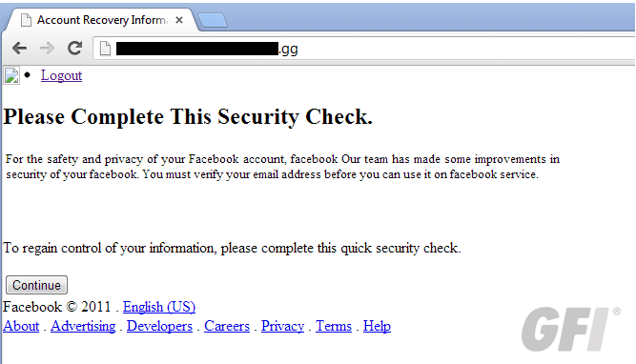Screen dimensions: 636x364
Task: Select the Account Recovery Information tab
Action: click(x=101, y=20)
